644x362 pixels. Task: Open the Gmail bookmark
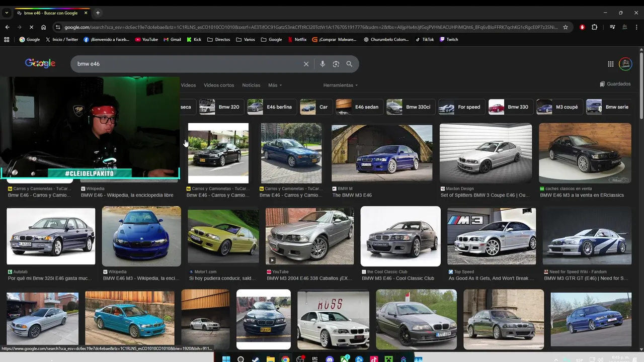tap(172, 39)
